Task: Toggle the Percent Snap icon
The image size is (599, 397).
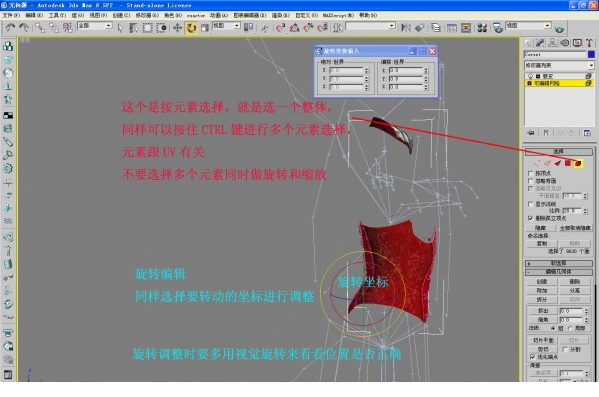Action: point(308,28)
